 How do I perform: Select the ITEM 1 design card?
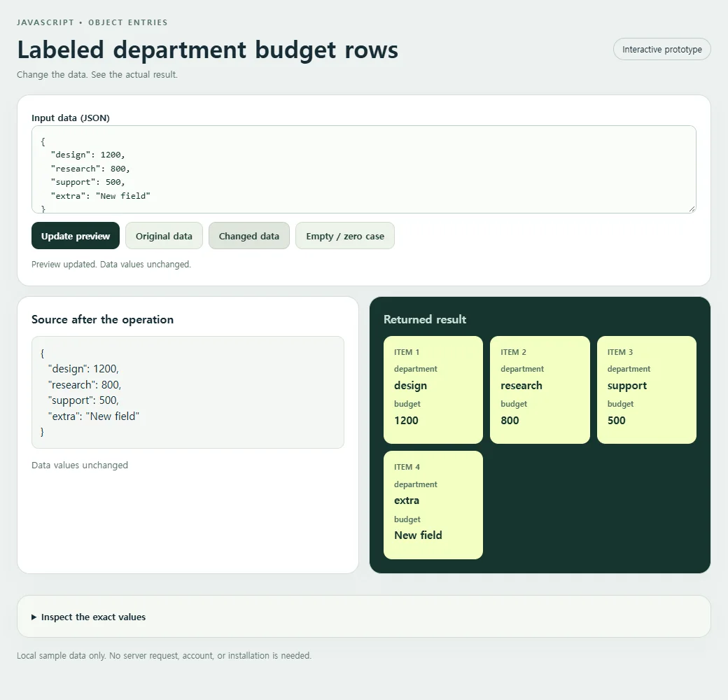tap(433, 390)
